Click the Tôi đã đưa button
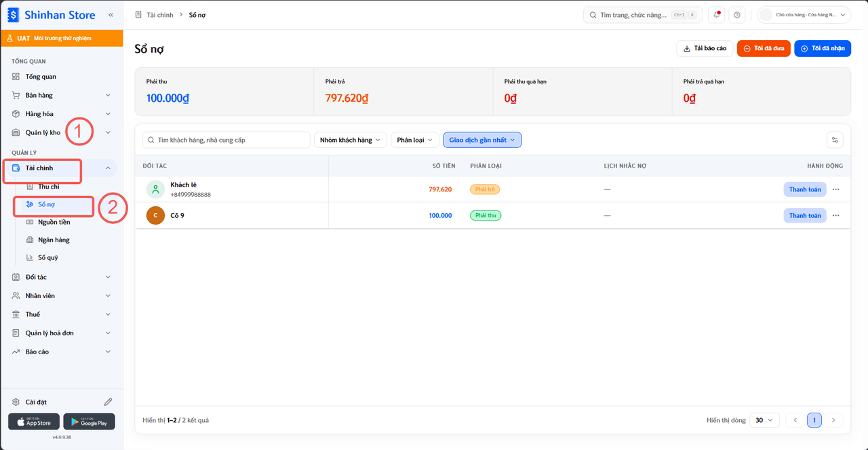The image size is (868, 450). click(764, 48)
